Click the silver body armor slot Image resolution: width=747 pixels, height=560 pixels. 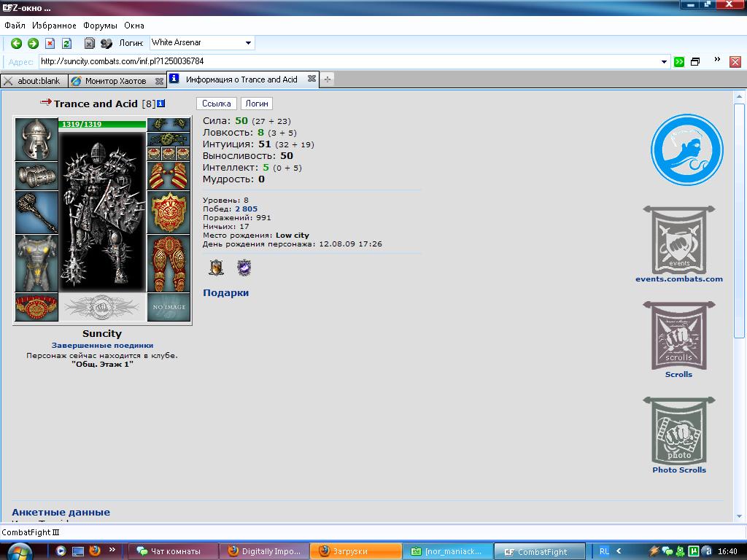(36, 263)
